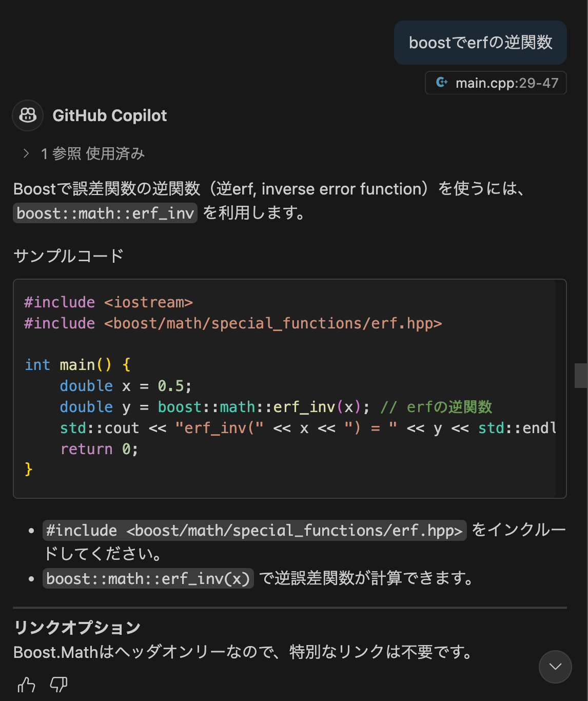The height and width of the screenshot is (701, 588).
Task: Click the '#include <iostream>' code line
Action: tap(108, 302)
